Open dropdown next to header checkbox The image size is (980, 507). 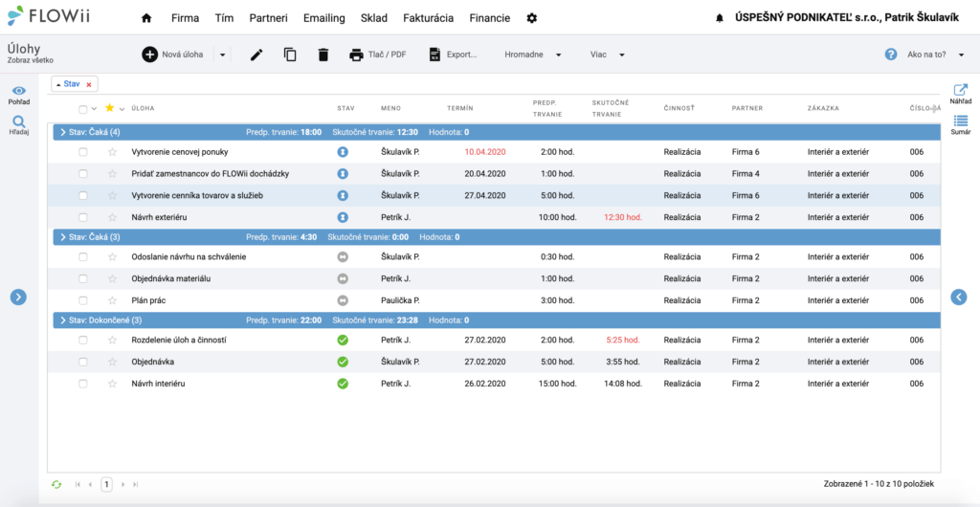(x=94, y=109)
